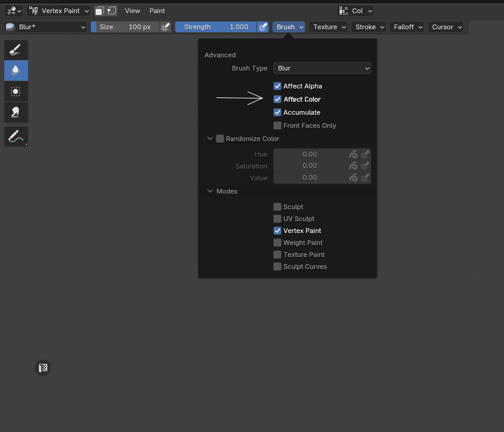
Task: Select the Annotate tool
Action: coord(16,136)
